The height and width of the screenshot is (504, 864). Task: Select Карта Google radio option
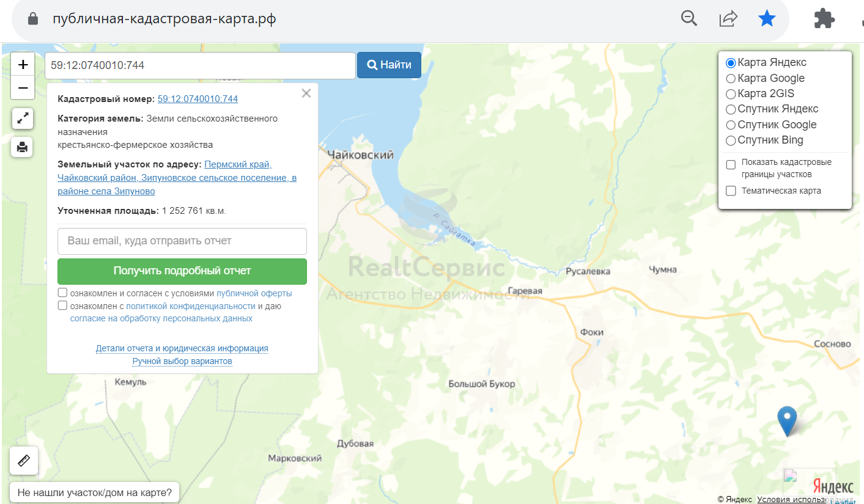730,78
